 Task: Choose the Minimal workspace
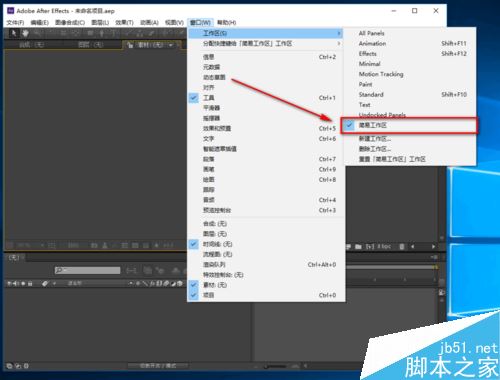(x=410, y=64)
